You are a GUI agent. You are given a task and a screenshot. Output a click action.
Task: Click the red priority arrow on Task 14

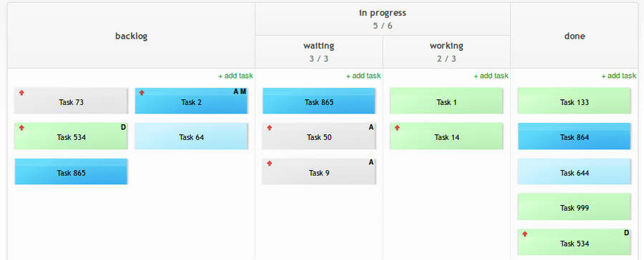pyautogui.click(x=397, y=128)
